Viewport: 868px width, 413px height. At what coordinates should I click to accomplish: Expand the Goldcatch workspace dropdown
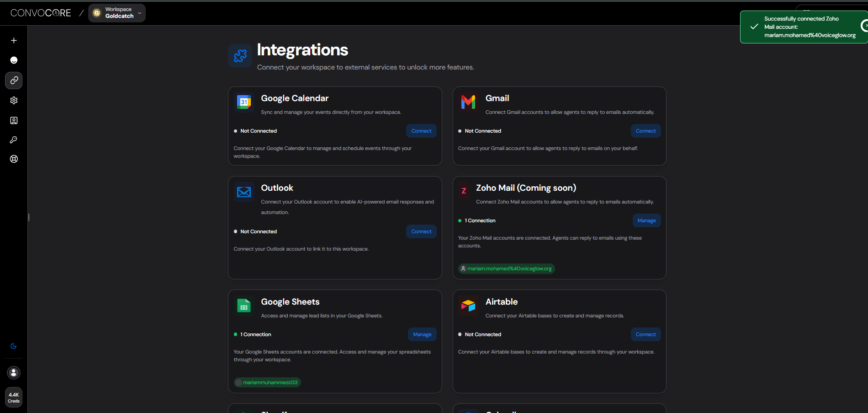[x=117, y=13]
